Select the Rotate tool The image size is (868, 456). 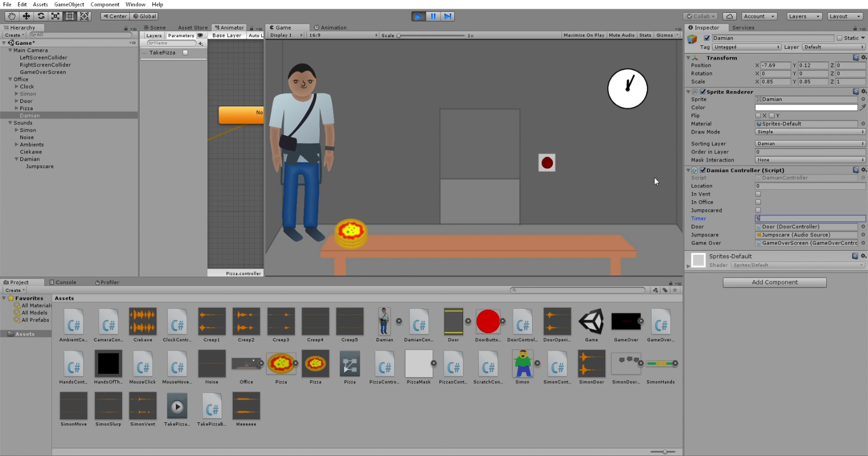pos(41,16)
